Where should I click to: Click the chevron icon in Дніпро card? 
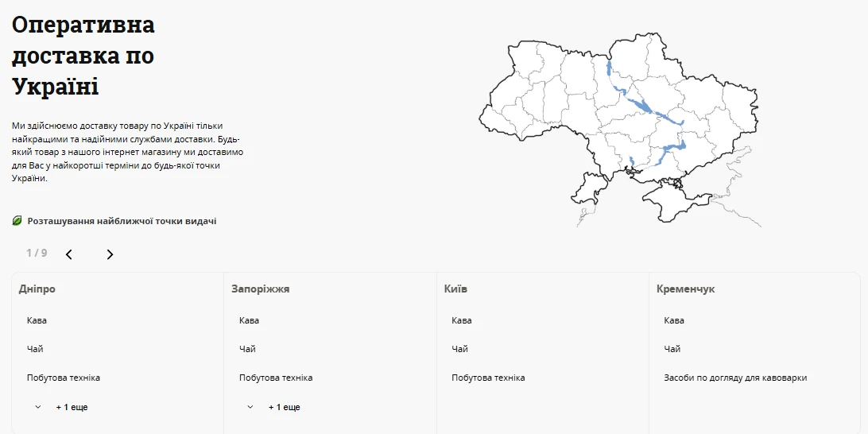(37, 407)
